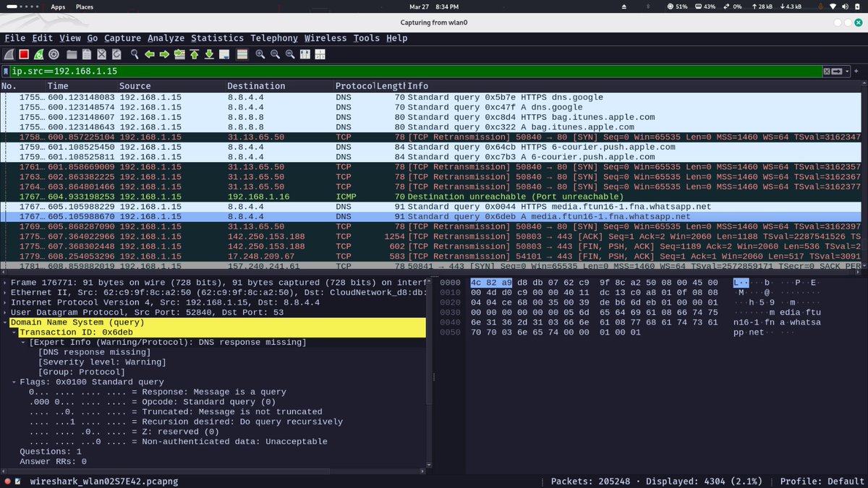Image resolution: width=868 pixels, height=488 pixels.
Task: Select packet querying 6-courier.push.apple.com HTTPS
Action: coord(430,147)
